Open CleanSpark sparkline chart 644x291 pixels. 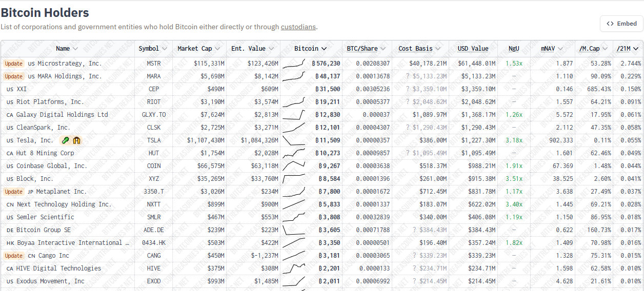tap(294, 128)
